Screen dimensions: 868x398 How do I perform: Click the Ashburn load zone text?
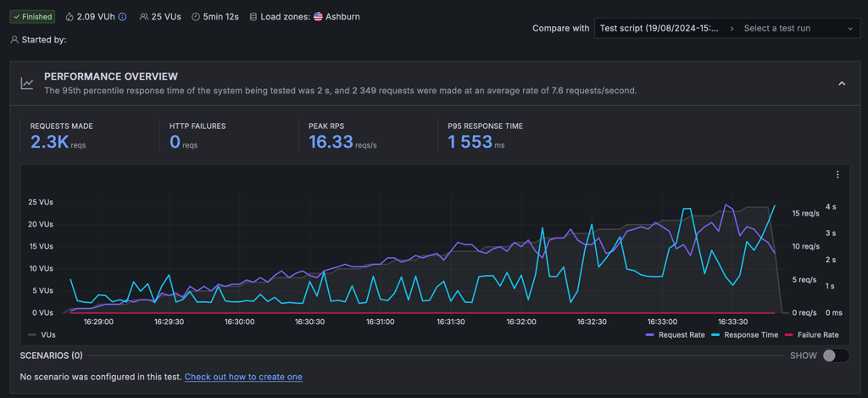click(x=342, y=17)
